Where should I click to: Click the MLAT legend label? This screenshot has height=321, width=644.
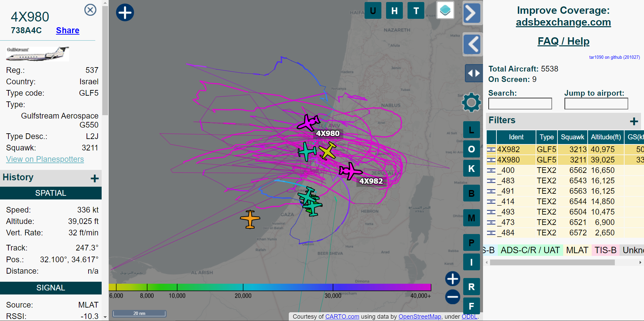click(577, 250)
